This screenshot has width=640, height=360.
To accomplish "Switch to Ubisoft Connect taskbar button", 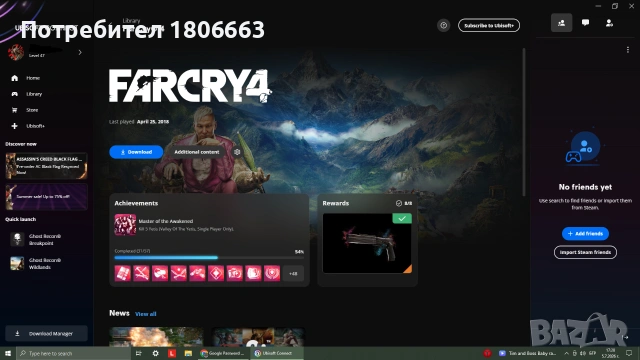I will pyautogui.click(x=277, y=353).
